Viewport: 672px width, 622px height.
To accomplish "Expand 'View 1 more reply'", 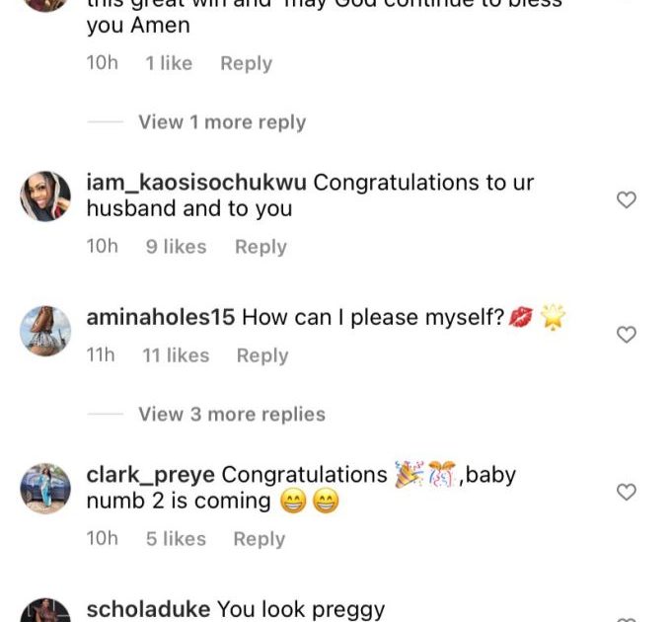I will (222, 122).
